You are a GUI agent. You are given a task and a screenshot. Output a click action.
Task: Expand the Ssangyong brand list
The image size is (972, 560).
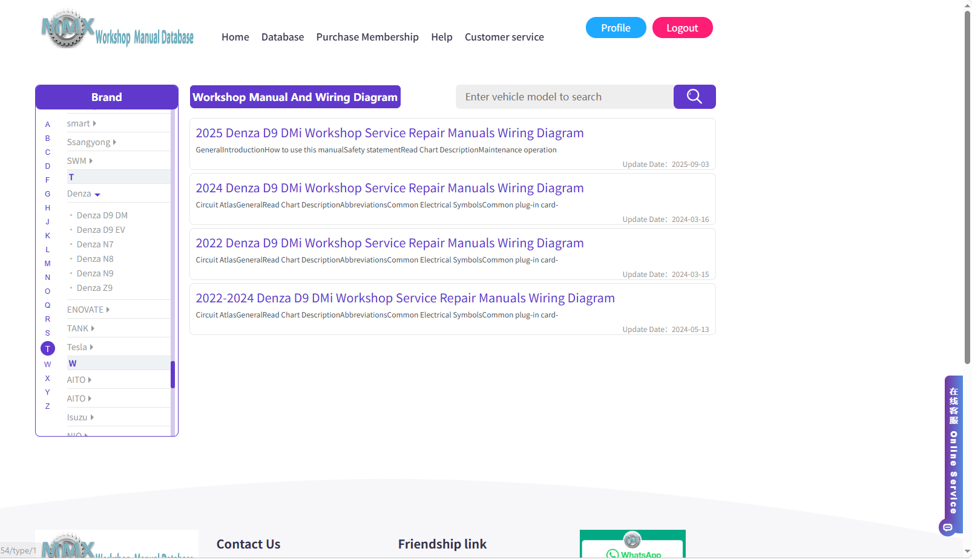pyautogui.click(x=91, y=142)
